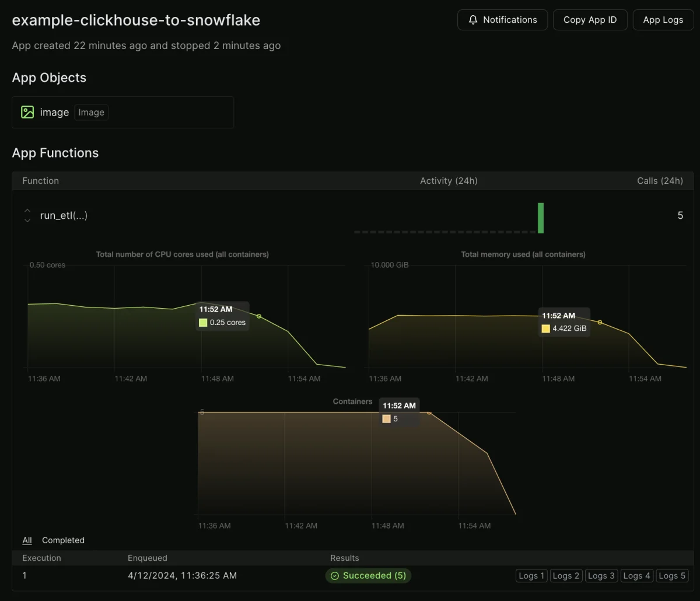The height and width of the screenshot is (601, 700).
Task: Open Logs 2
Action: 566,576
